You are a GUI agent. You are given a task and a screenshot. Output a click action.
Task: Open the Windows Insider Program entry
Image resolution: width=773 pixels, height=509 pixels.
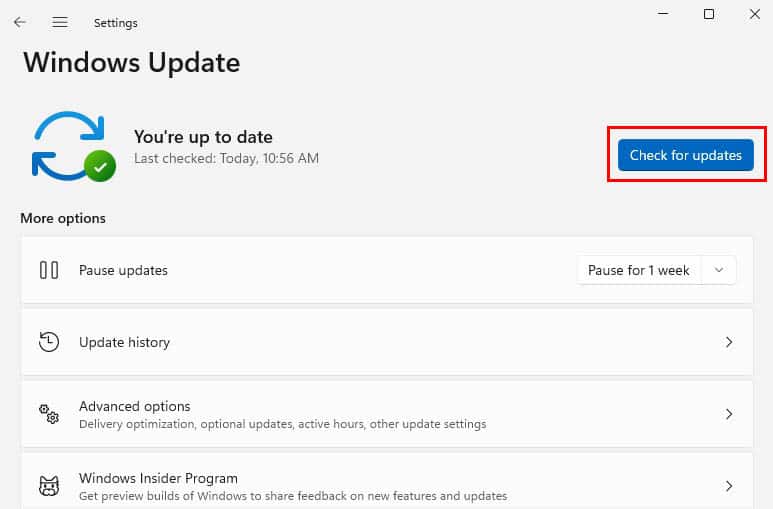click(x=387, y=481)
